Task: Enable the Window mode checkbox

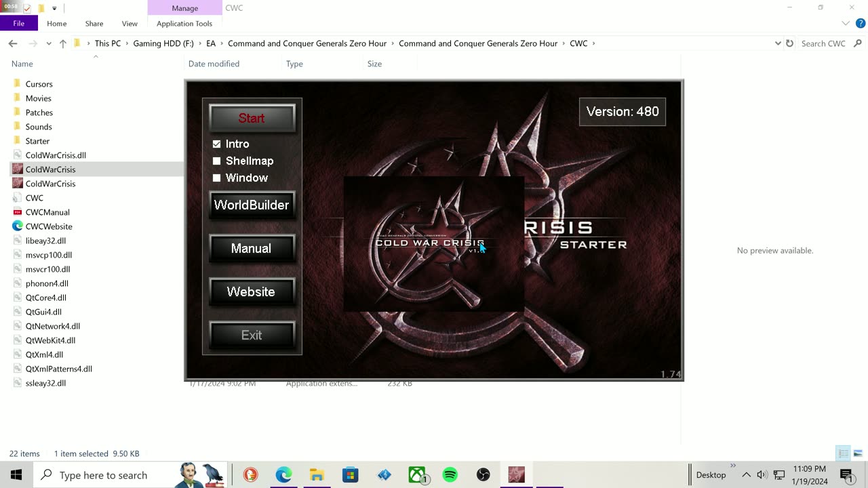Action: pyautogui.click(x=217, y=178)
